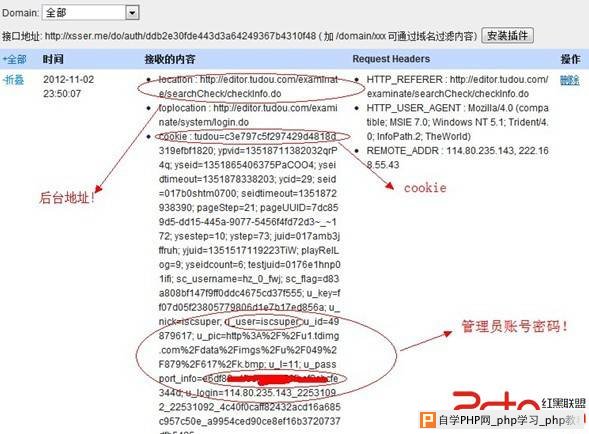
Task: Click the location URL entry in received content
Action: pyautogui.click(x=248, y=86)
